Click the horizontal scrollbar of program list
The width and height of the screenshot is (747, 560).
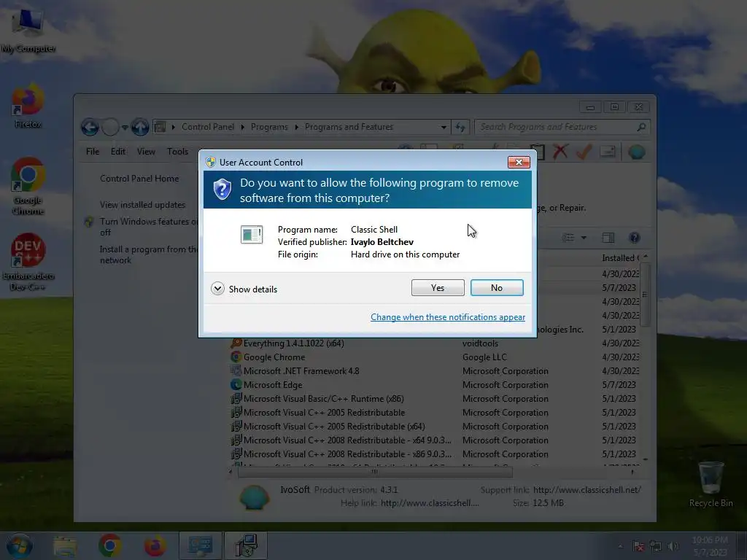point(375,472)
